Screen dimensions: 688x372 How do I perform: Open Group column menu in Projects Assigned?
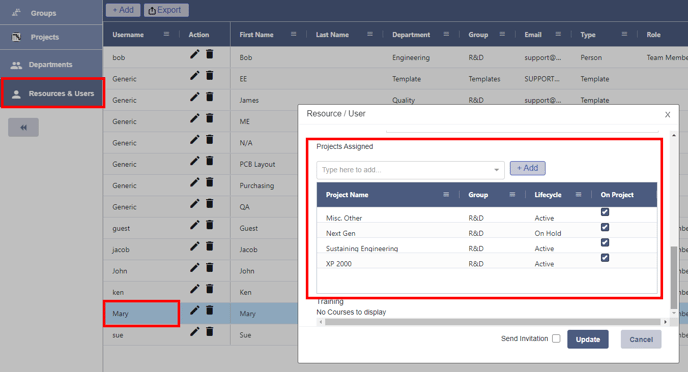tap(512, 194)
